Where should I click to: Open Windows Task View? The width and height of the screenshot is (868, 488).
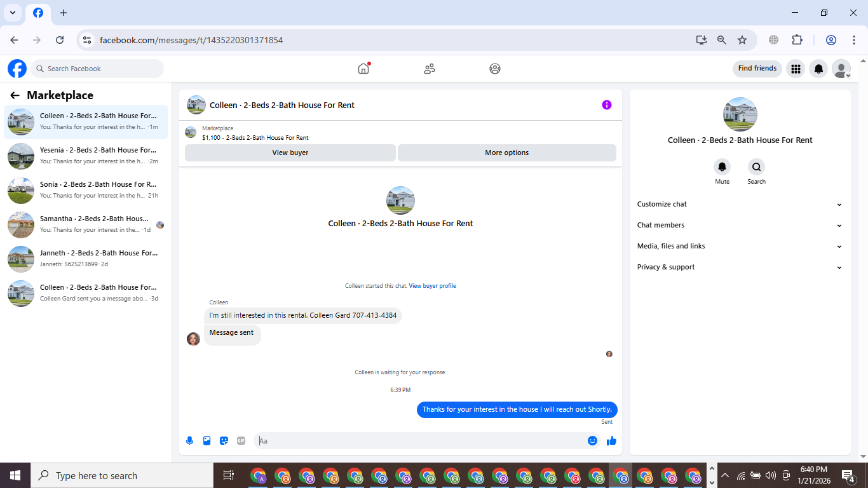[229, 475]
